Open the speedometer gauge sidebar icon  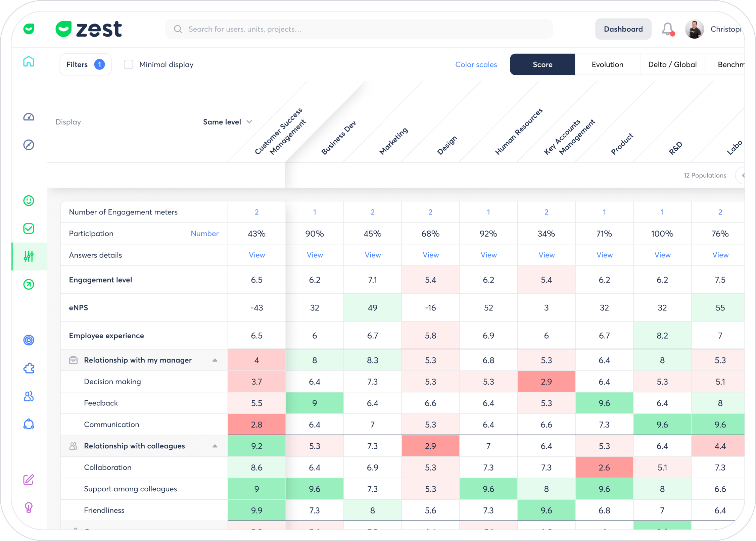click(x=29, y=117)
